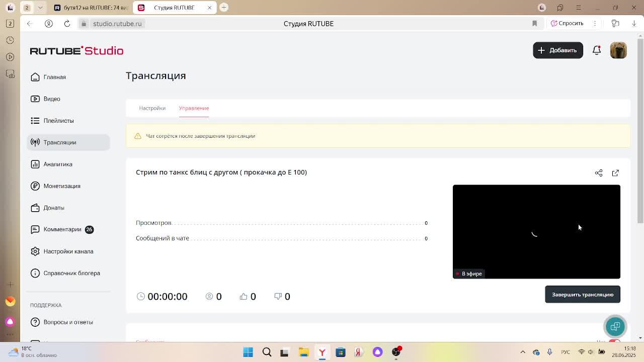Click the Справочник блогера info icon

[35, 273]
